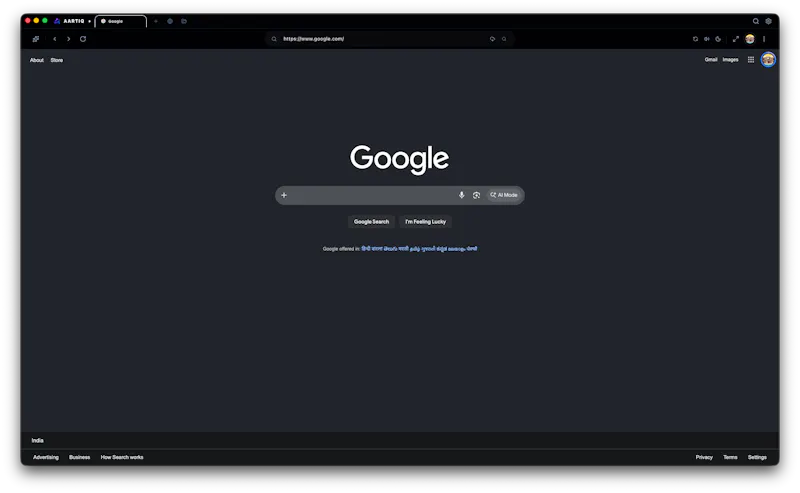Go forward with the forward arrow
Image resolution: width=800 pixels, height=493 pixels.
[68, 39]
